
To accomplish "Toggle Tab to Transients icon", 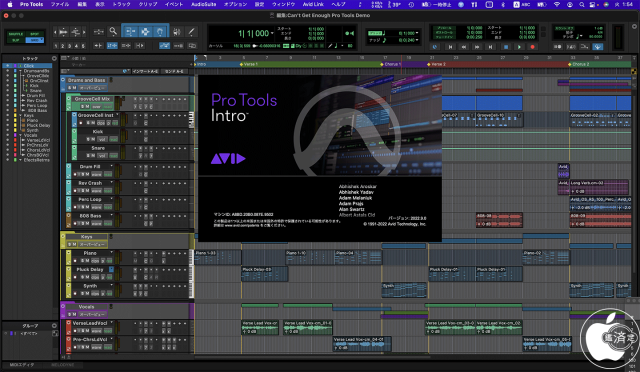I will 98,46.
